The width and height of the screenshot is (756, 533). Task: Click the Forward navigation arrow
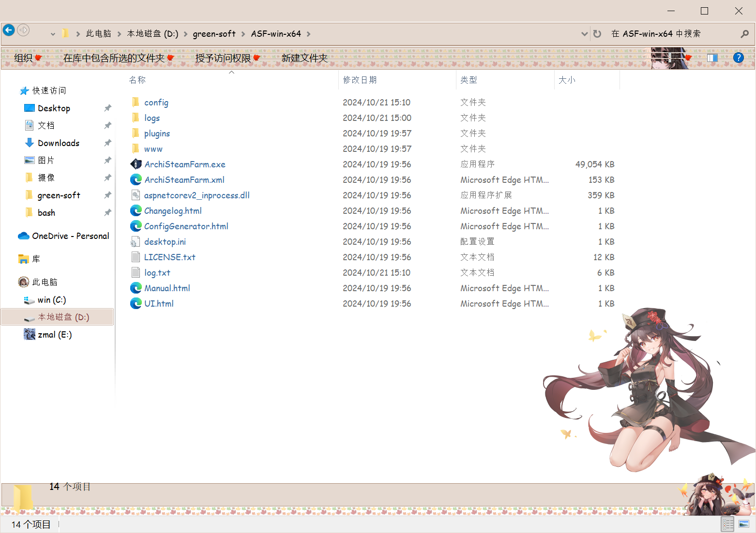(23, 30)
